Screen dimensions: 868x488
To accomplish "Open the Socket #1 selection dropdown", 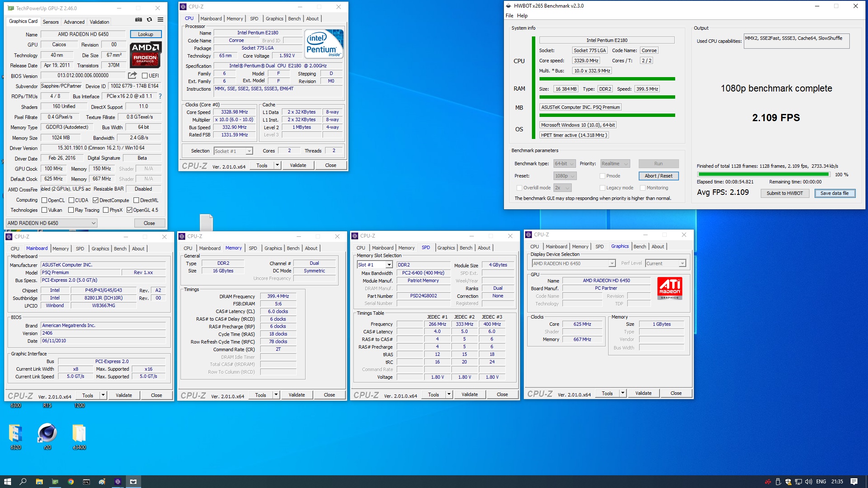I will [233, 151].
